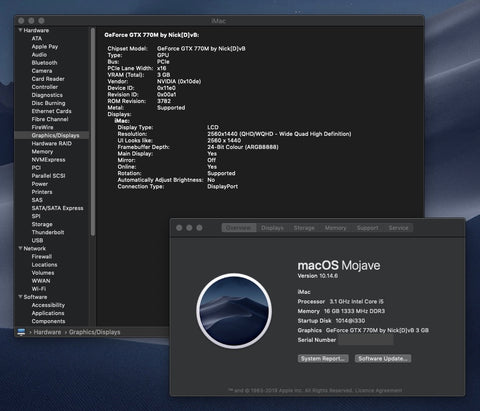Open Diagnostics in the Hardware list
480x411 pixels.
pos(47,95)
